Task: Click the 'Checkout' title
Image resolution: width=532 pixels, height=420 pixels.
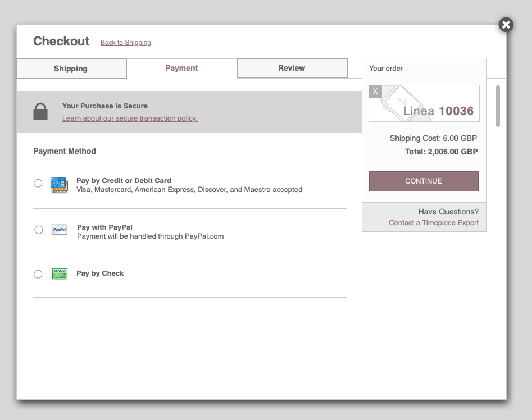Action: tap(61, 42)
